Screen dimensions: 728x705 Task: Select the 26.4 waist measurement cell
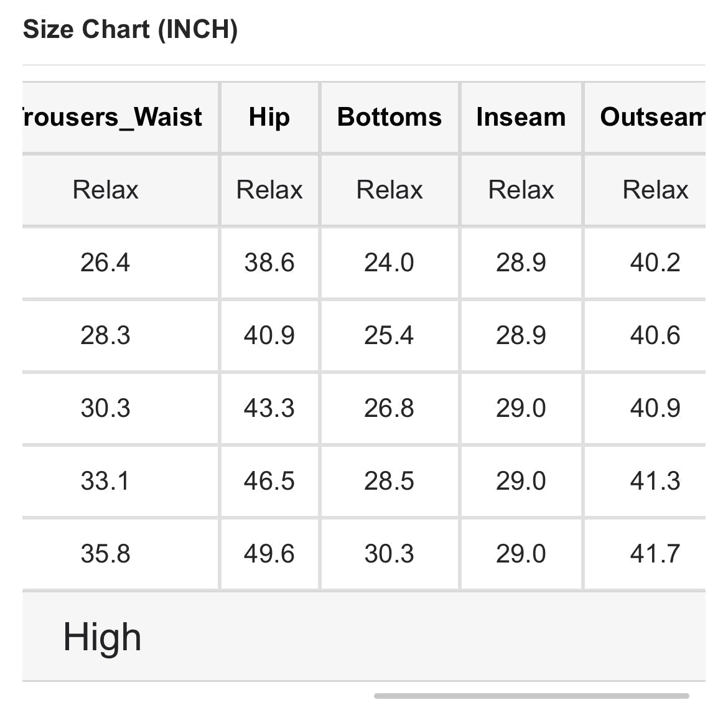105,263
